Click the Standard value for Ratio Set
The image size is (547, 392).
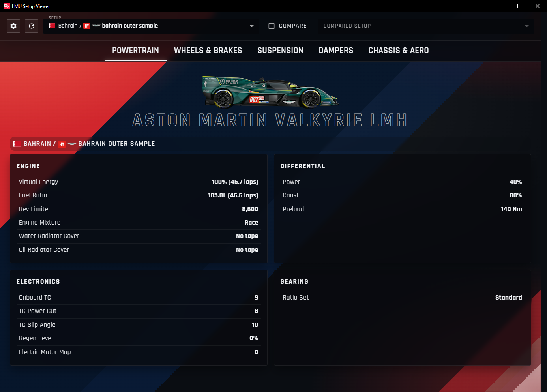[x=509, y=297]
